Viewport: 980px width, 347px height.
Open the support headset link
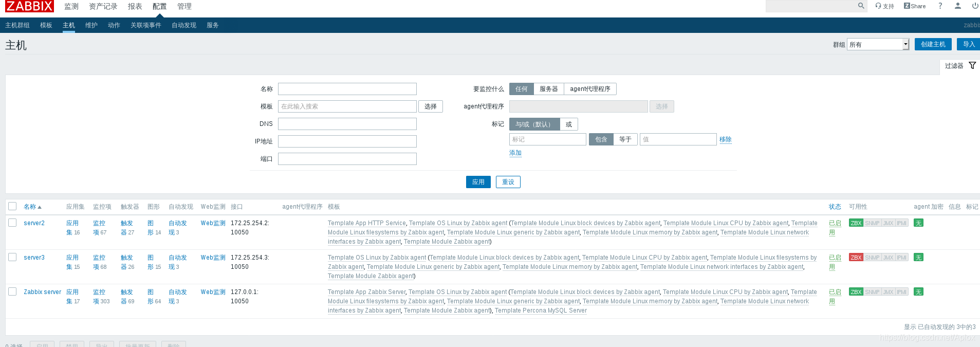[x=884, y=6]
